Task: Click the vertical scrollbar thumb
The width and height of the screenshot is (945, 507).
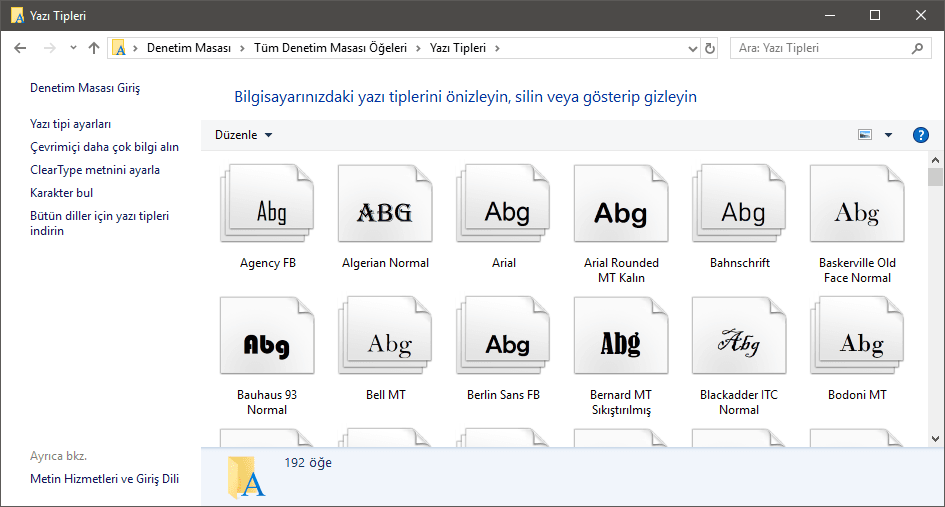Action: tap(935, 177)
